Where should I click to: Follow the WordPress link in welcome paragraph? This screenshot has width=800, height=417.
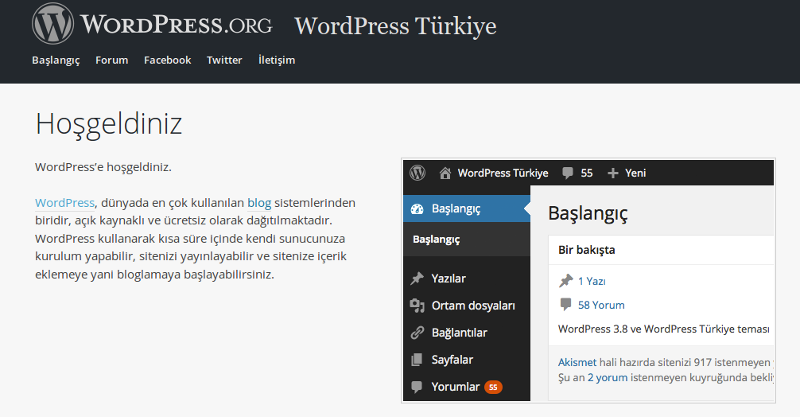pos(65,203)
